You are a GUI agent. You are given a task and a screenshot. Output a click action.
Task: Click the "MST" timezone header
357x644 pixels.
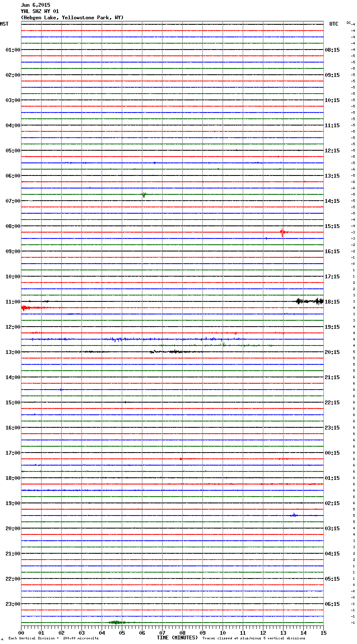(x=4, y=24)
